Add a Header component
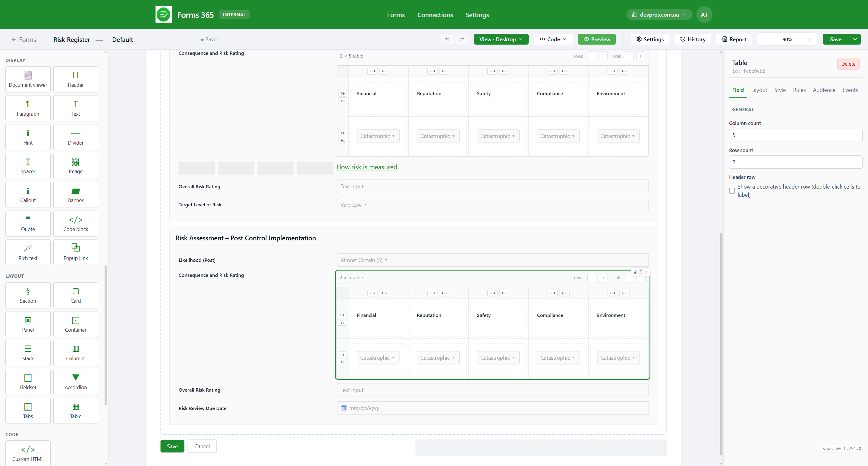This screenshot has width=868, height=466. coord(75,79)
